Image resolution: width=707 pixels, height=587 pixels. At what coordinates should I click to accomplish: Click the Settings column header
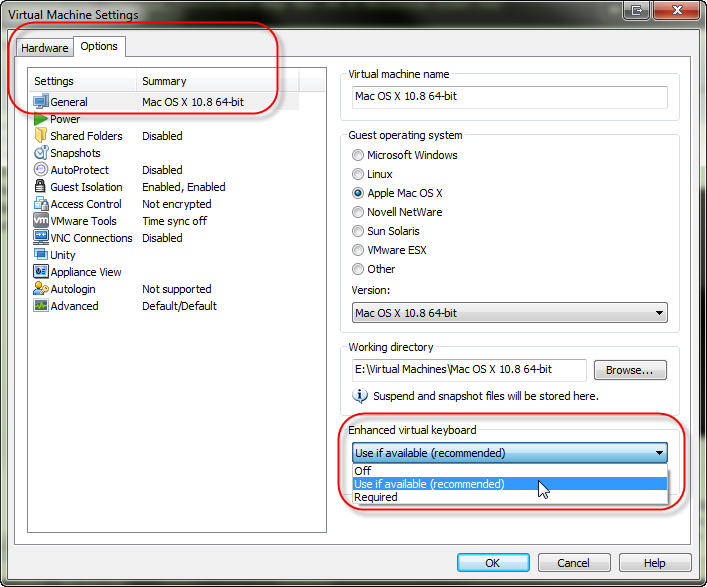pyautogui.click(x=83, y=81)
